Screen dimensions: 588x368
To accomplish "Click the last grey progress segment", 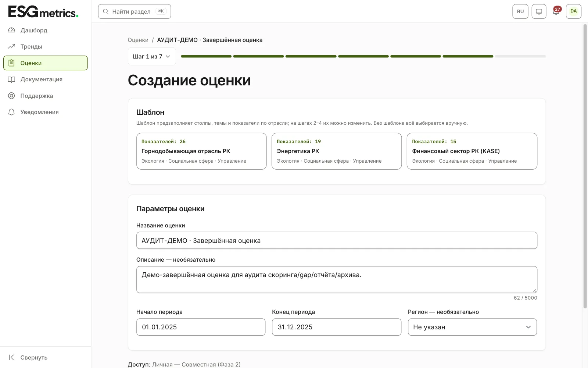I will pos(520,56).
